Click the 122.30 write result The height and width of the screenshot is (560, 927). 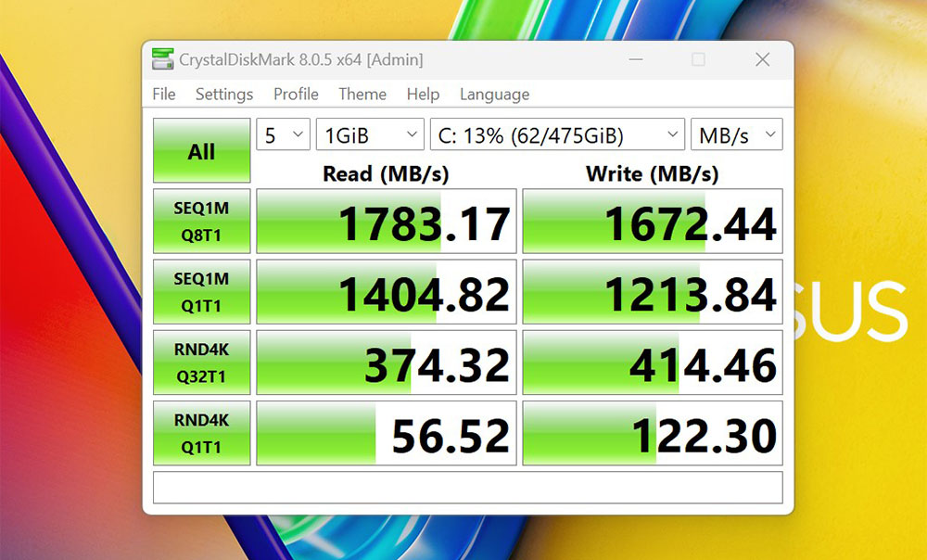pyautogui.click(x=653, y=433)
